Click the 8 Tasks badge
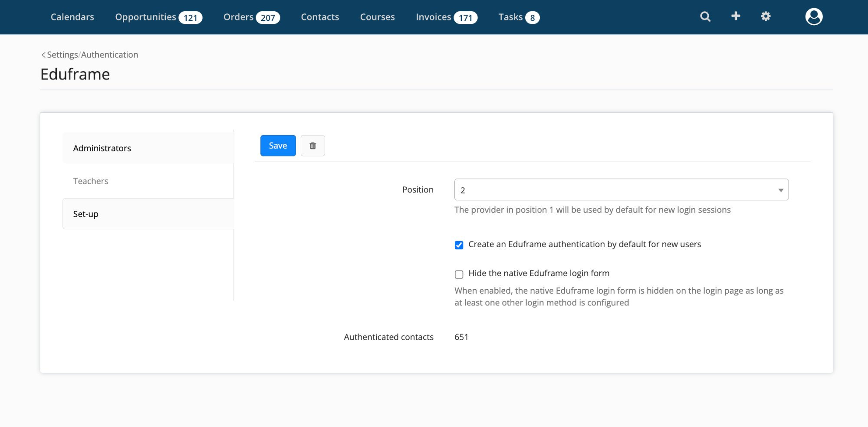 [533, 18]
